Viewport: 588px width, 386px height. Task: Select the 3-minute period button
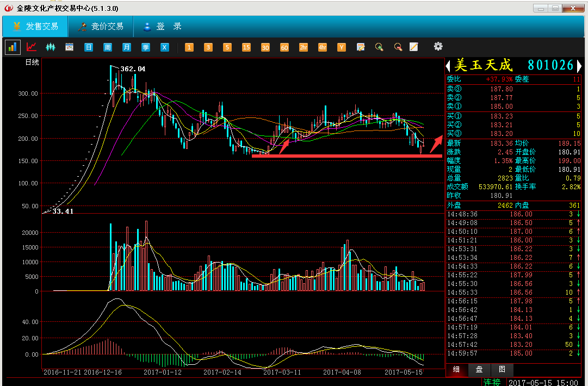point(208,47)
